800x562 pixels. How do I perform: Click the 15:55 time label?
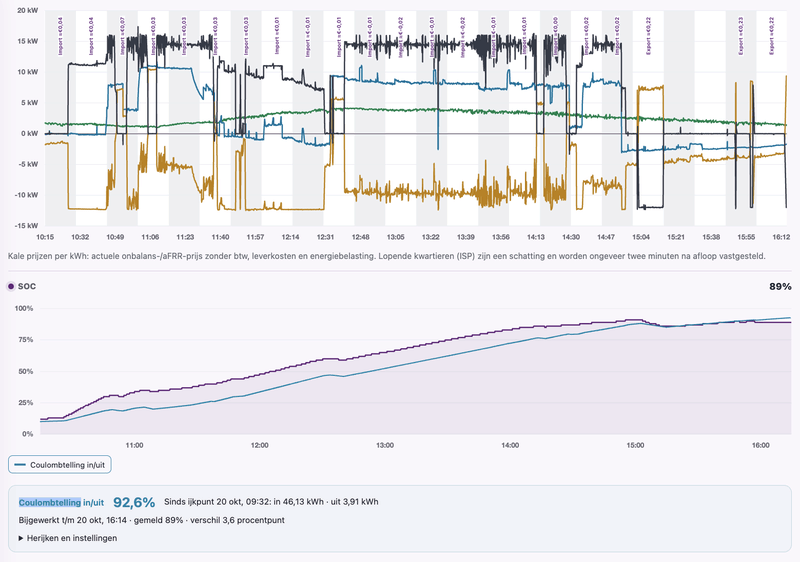(x=746, y=237)
